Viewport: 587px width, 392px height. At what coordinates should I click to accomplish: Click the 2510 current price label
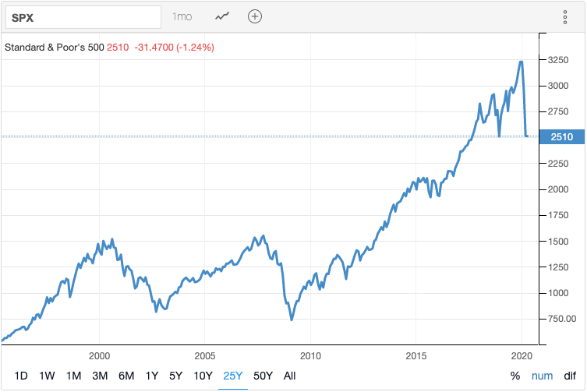(x=563, y=136)
